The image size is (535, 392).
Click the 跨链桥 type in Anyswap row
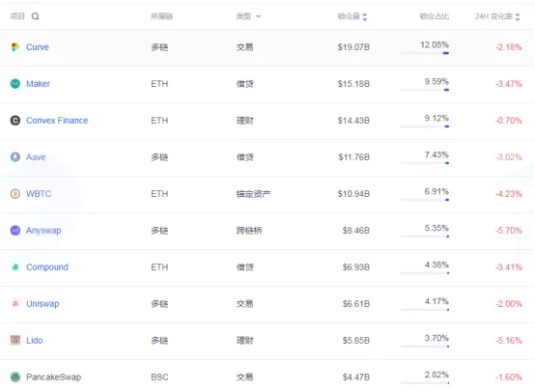[249, 231]
